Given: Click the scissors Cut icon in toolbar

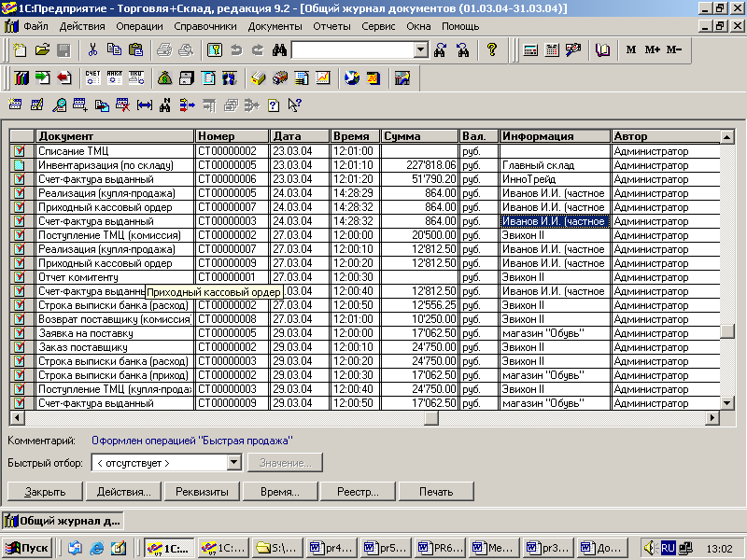Looking at the screenshot, I should [x=92, y=49].
